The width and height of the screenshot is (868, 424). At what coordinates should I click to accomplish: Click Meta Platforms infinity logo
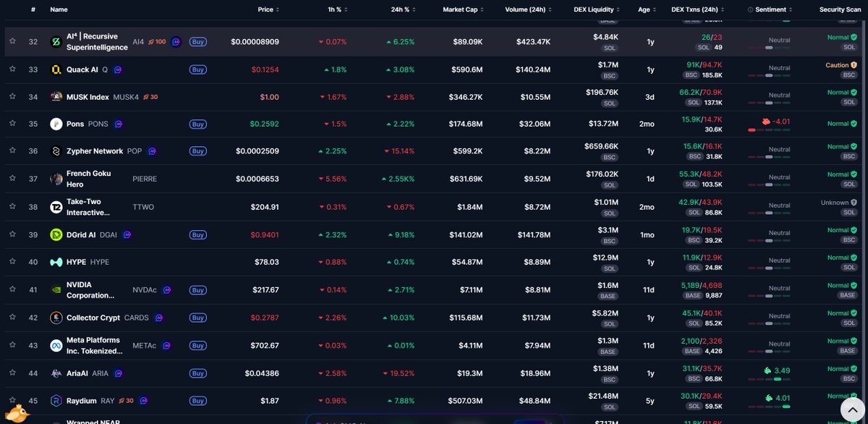56,346
